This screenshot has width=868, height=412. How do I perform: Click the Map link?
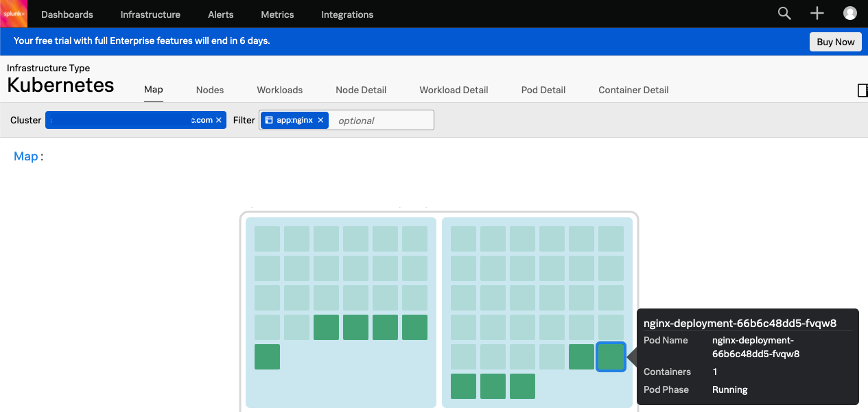tap(26, 156)
